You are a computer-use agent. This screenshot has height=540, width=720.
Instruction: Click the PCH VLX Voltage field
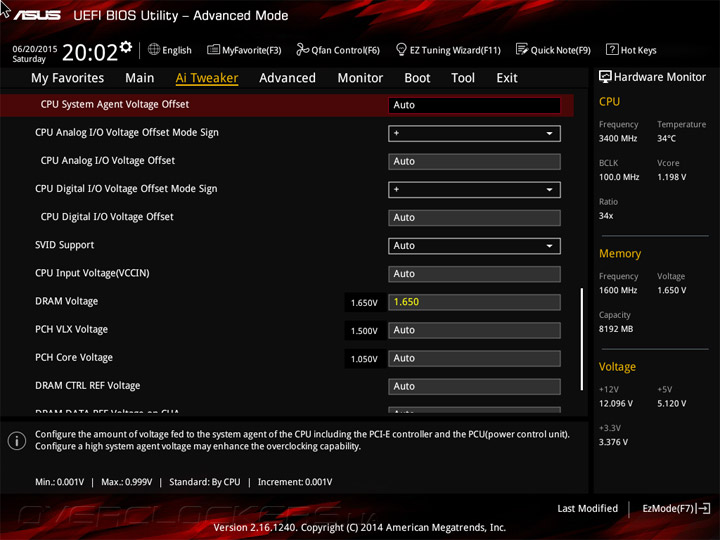coord(474,330)
